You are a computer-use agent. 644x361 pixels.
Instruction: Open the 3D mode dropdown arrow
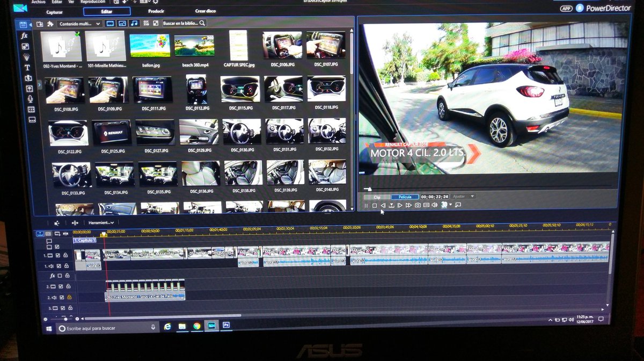451,205
